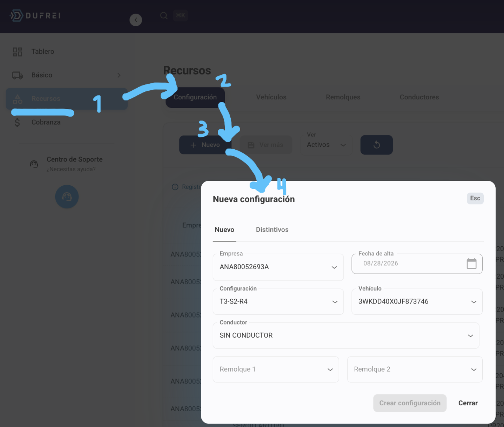
Task: Click the Fecha de alta date field
Action: click(x=417, y=264)
